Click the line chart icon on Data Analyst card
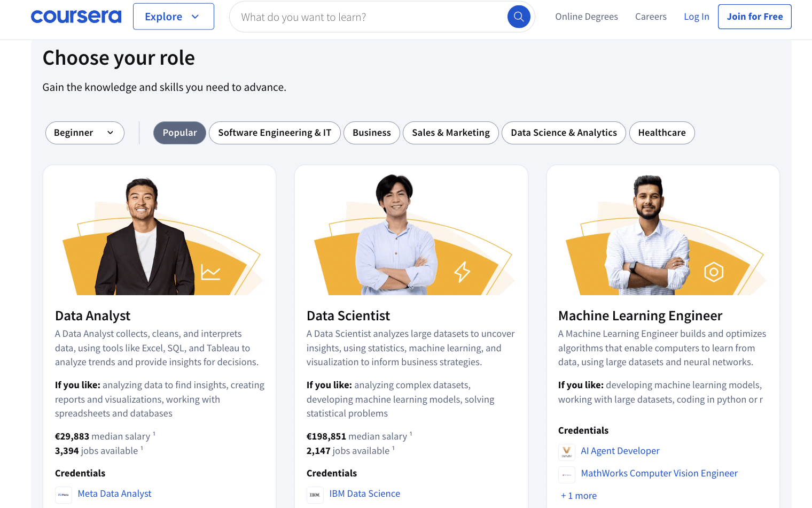 click(x=210, y=272)
